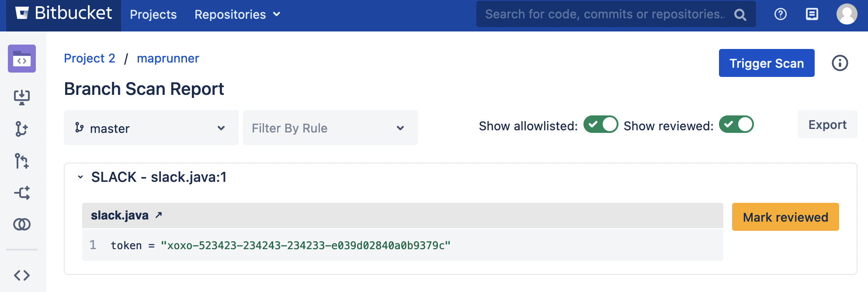
Task: Click the Mark reviewed button
Action: (785, 217)
